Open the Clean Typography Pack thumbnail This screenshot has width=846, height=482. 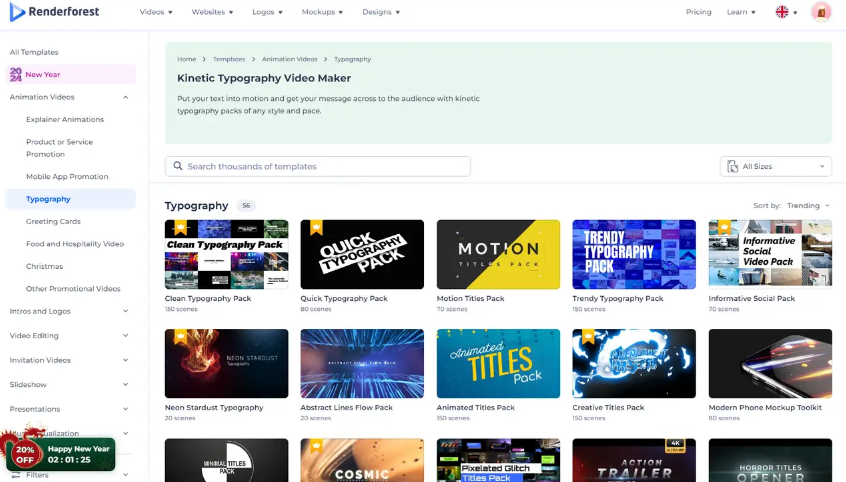pos(227,254)
